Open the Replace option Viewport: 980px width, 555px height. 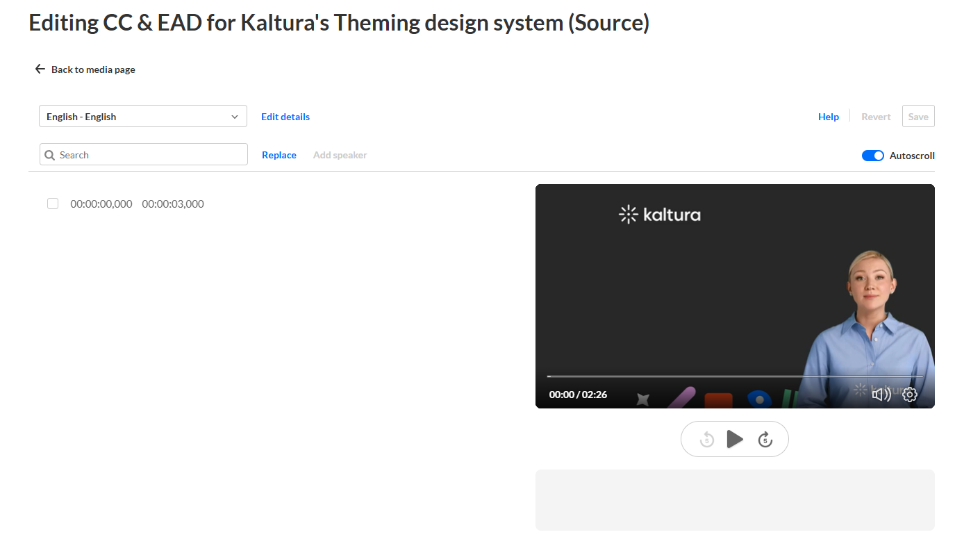click(279, 155)
